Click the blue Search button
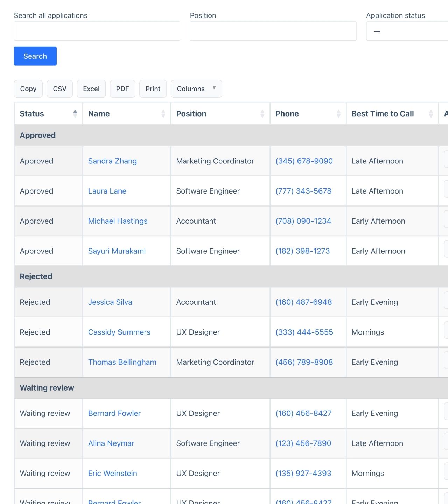Image resolution: width=448 pixels, height=504 pixels. 35,56
